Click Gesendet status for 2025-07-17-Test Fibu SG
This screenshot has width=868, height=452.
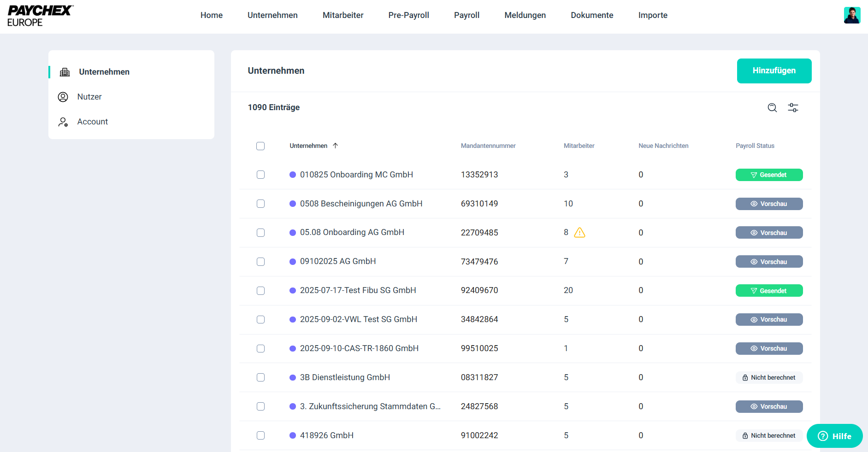coord(769,291)
